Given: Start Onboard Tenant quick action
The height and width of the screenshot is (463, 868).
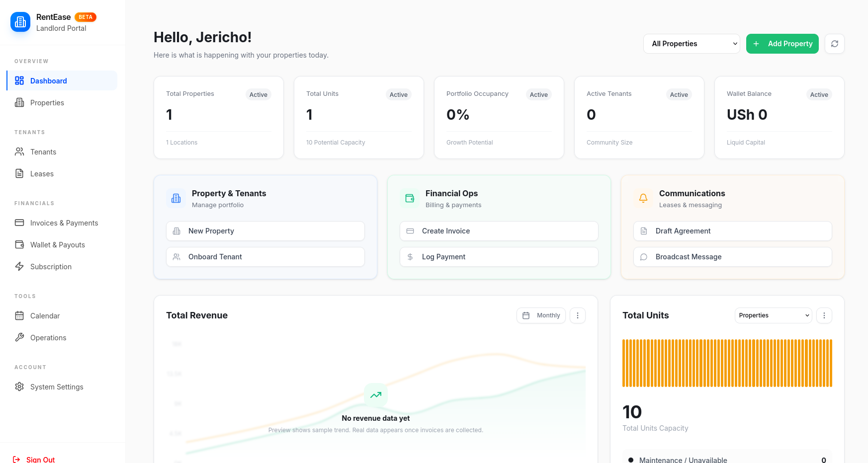Looking at the screenshot, I should pyautogui.click(x=265, y=257).
